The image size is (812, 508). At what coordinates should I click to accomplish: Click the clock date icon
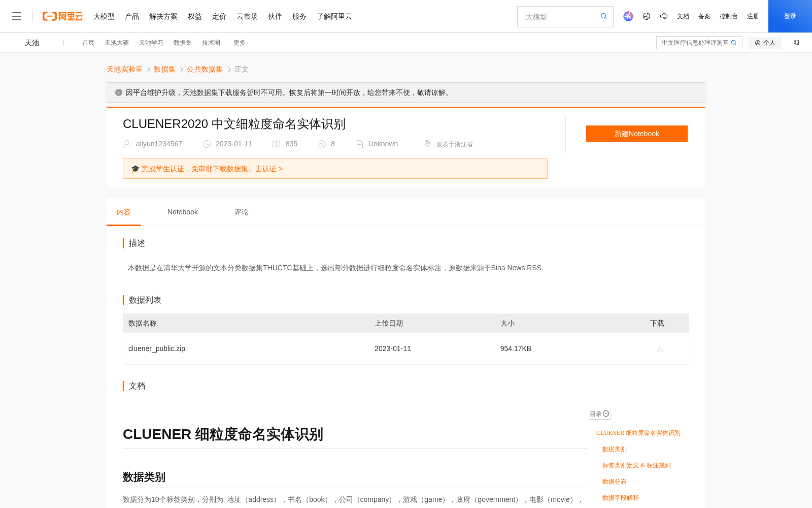(207, 144)
